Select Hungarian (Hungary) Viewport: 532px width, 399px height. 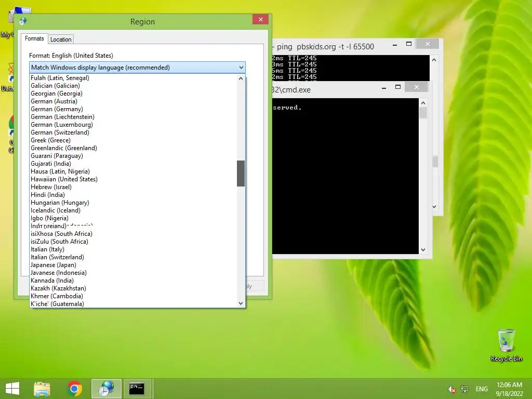pyautogui.click(x=133, y=203)
